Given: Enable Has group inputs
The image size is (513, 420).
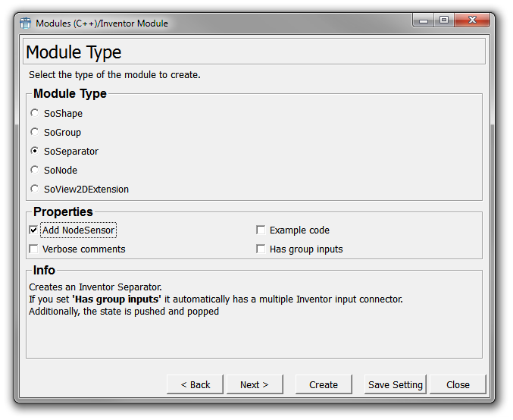Looking at the screenshot, I should 261,249.
